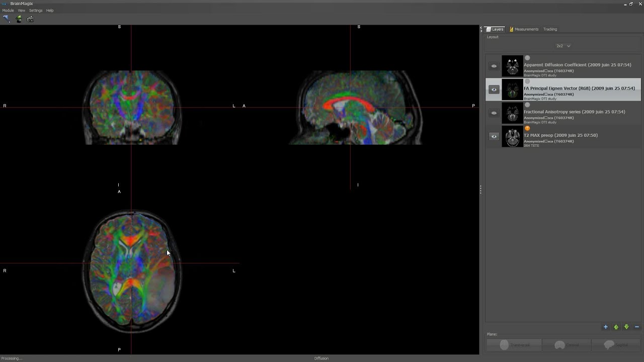Open the 2x2 layout dropdown
The width and height of the screenshot is (644, 362).
tap(563, 46)
